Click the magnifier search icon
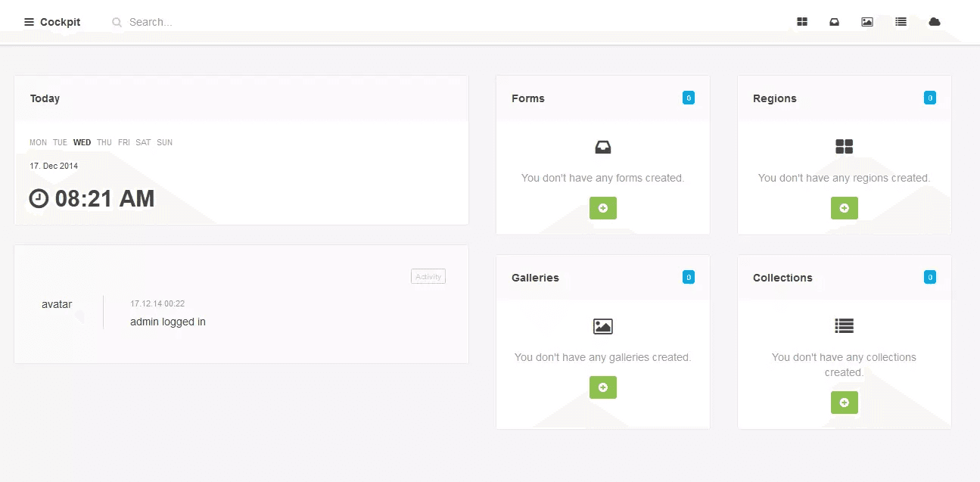This screenshot has width=980, height=482. pyautogui.click(x=117, y=22)
